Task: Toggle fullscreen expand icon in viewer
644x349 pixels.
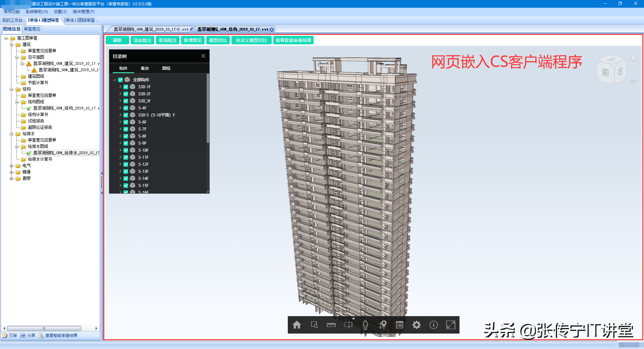Action: [x=451, y=325]
